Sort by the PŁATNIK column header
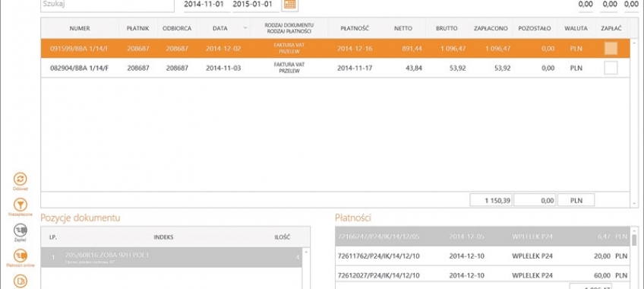644x289 pixels. pyautogui.click(x=137, y=28)
